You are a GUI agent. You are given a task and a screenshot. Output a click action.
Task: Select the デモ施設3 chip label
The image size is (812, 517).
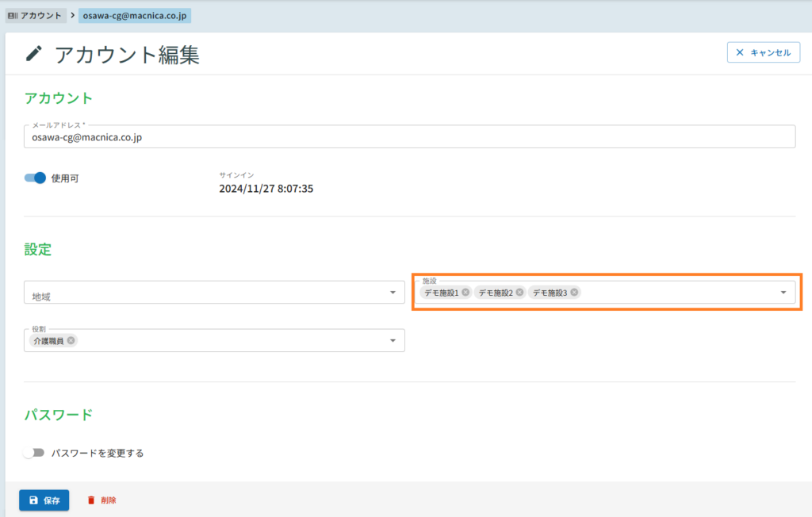pos(550,293)
